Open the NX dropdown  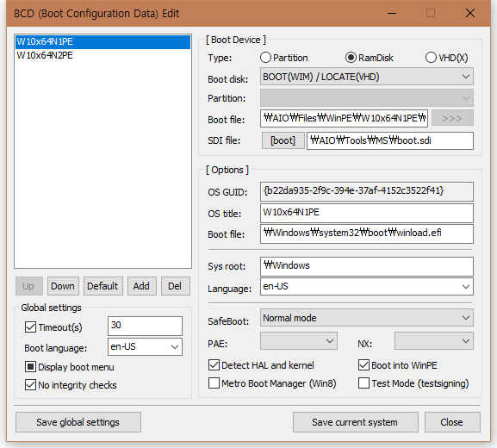434,341
